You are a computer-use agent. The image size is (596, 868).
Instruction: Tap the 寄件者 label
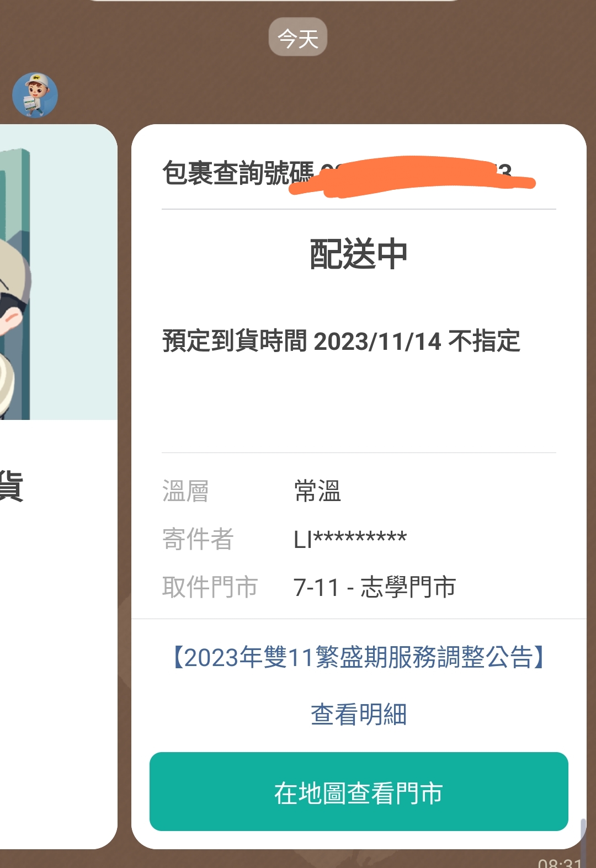coord(198,539)
